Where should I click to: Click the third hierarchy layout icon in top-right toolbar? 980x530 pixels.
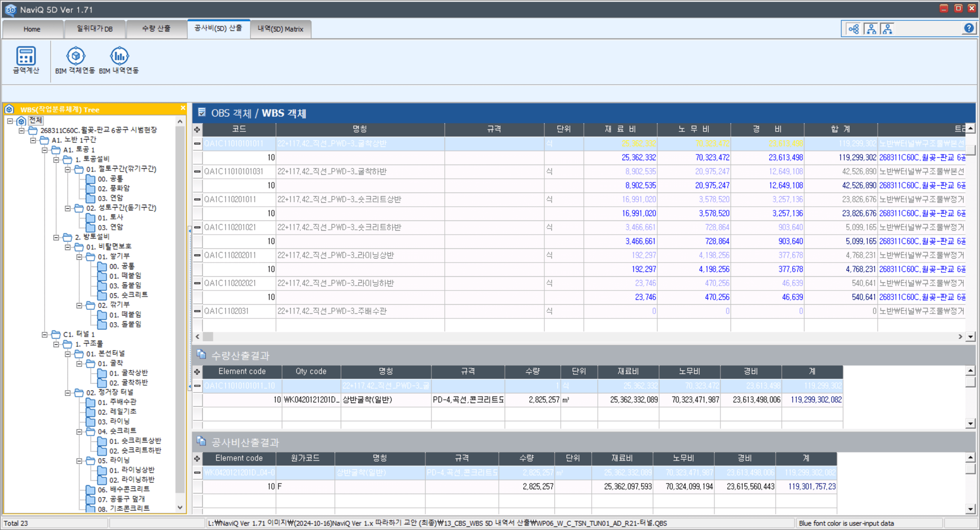tap(887, 29)
